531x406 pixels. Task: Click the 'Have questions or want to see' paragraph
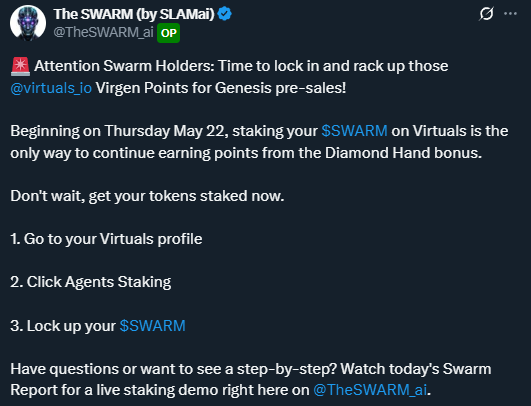(x=251, y=379)
